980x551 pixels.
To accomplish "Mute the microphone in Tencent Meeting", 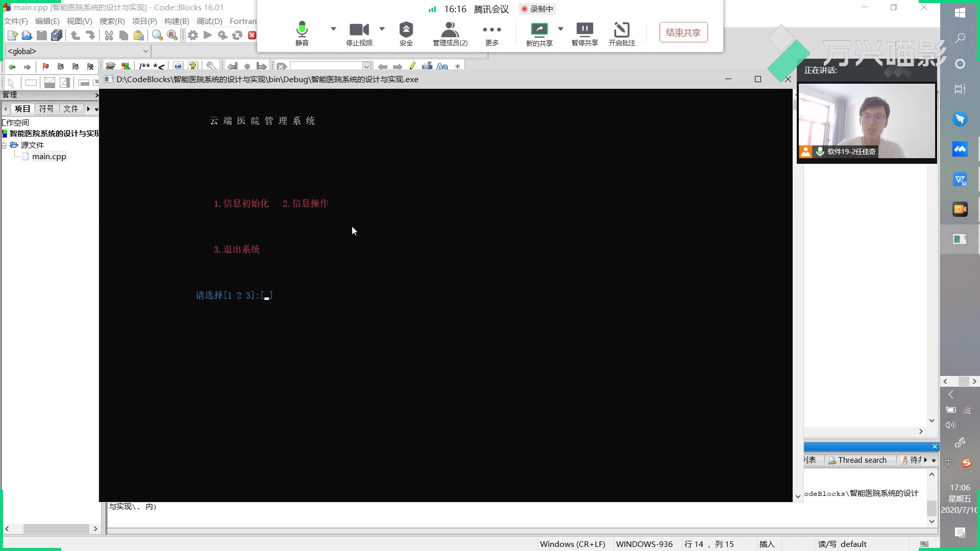I will click(x=302, y=34).
